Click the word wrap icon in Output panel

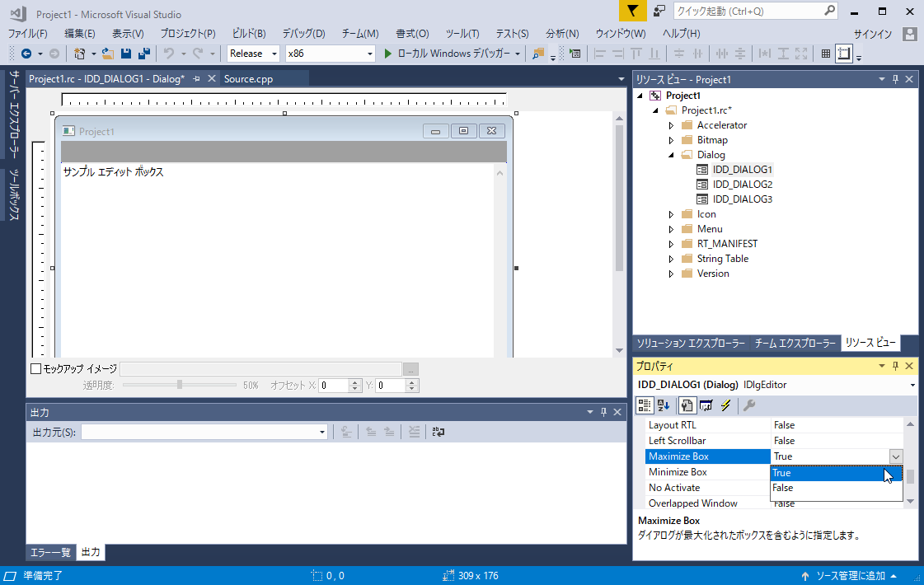438,432
